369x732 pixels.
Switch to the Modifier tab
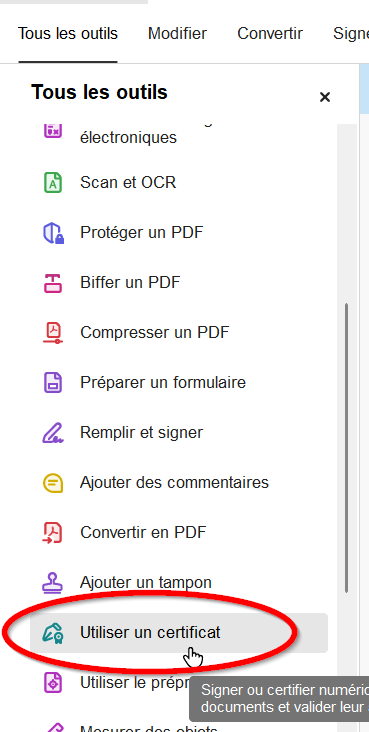tap(177, 34)
